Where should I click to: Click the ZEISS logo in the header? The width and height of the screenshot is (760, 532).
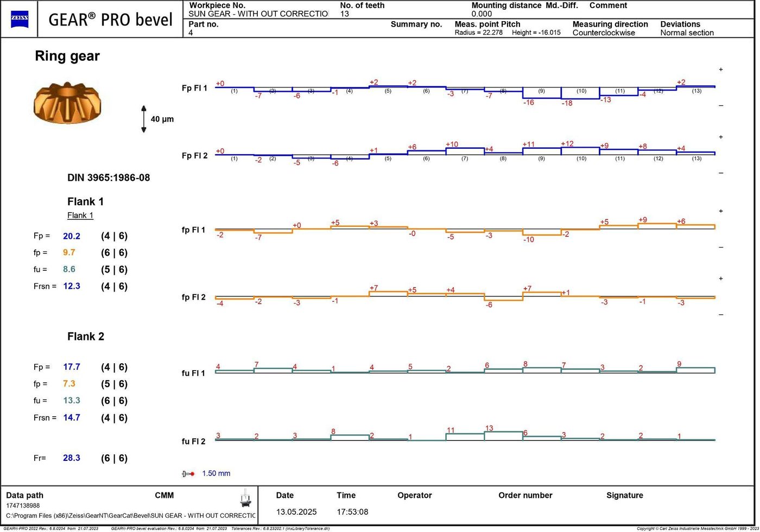[20, 19]
